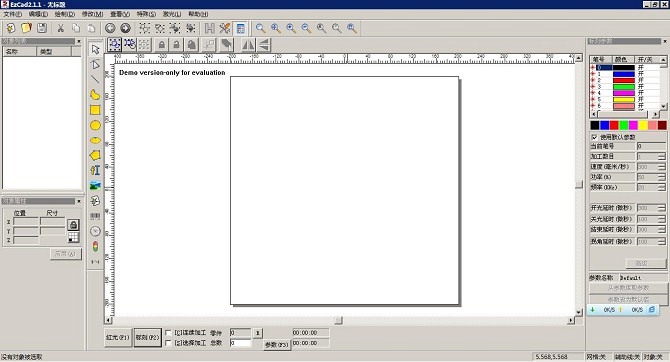Click the 红光(F1) button

118,337
